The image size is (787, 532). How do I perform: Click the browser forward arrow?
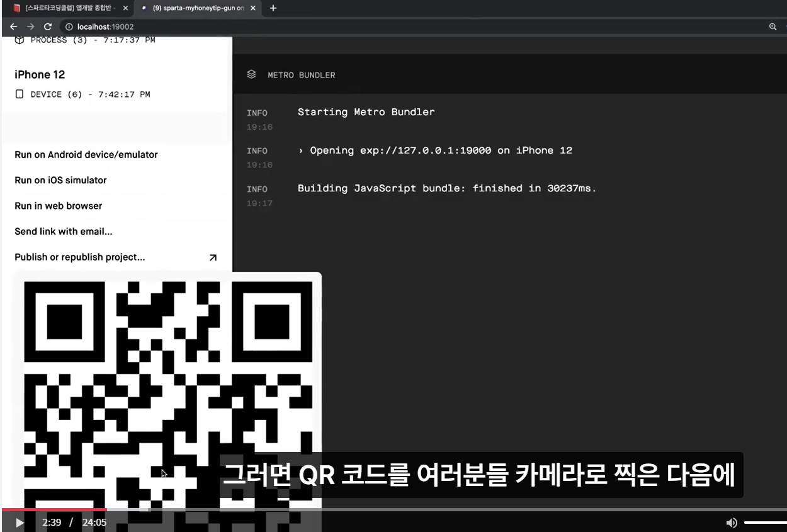click(30, 27)
